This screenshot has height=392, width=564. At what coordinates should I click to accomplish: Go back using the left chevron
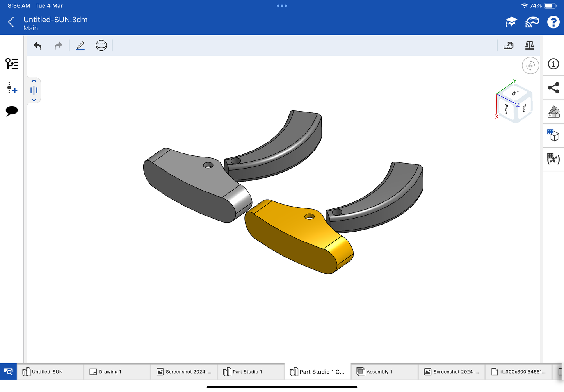pyautogui.click(x=11, y=22)
